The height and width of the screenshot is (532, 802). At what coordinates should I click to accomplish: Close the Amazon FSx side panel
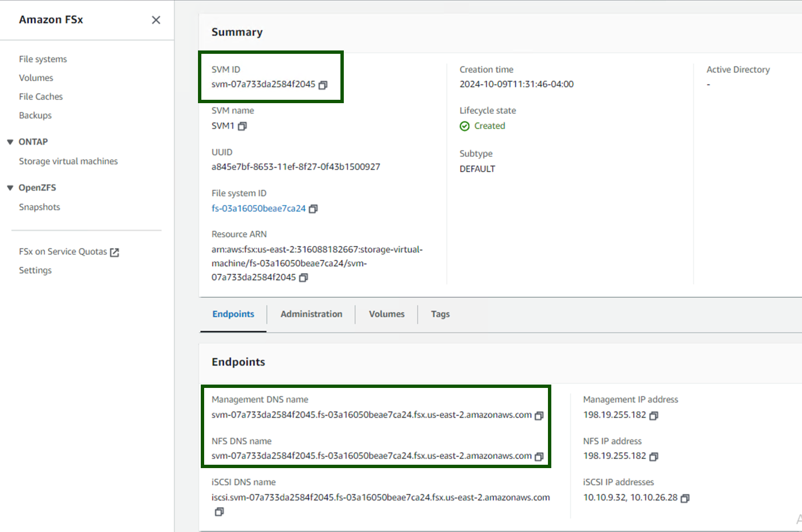(156, 20)
